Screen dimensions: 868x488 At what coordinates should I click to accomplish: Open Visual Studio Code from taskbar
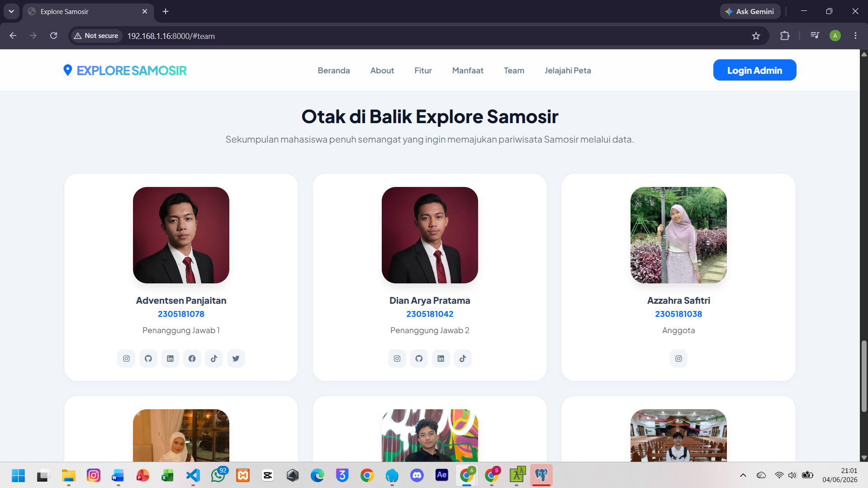click(x=193, y=475)
